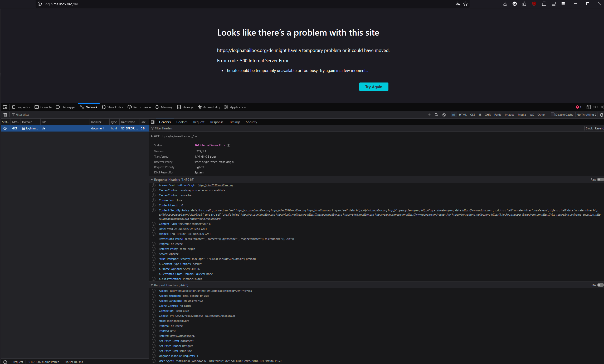Open the Debugger tab
This screenshot has height=364, width=604.
(x=66, y=107)
